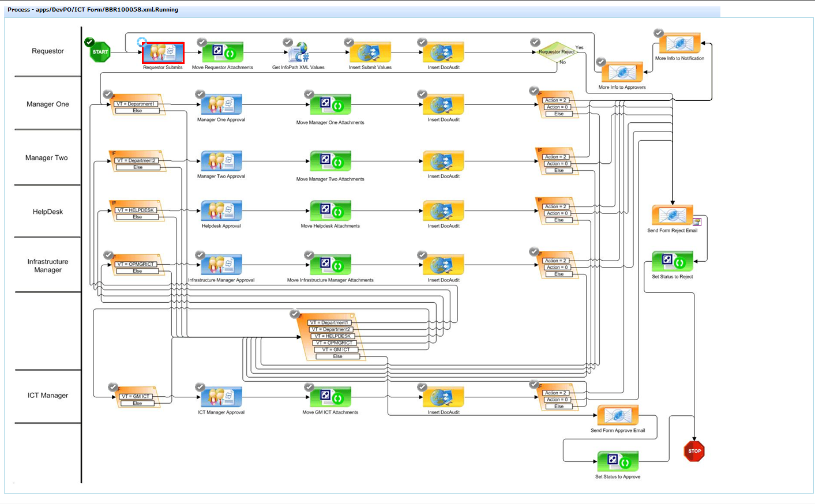Click the green START node
815x504 pixels.
click(100, 52)
